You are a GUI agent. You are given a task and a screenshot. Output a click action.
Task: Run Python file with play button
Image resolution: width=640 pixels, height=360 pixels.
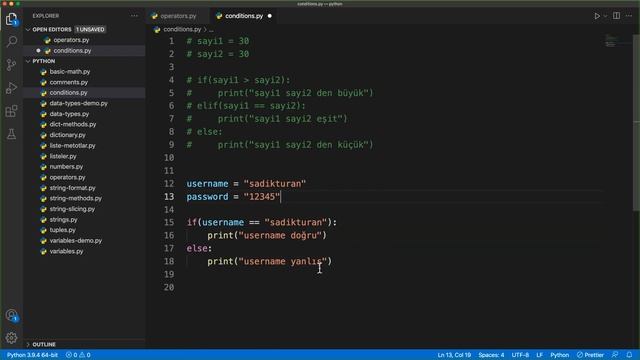[597, 16]
